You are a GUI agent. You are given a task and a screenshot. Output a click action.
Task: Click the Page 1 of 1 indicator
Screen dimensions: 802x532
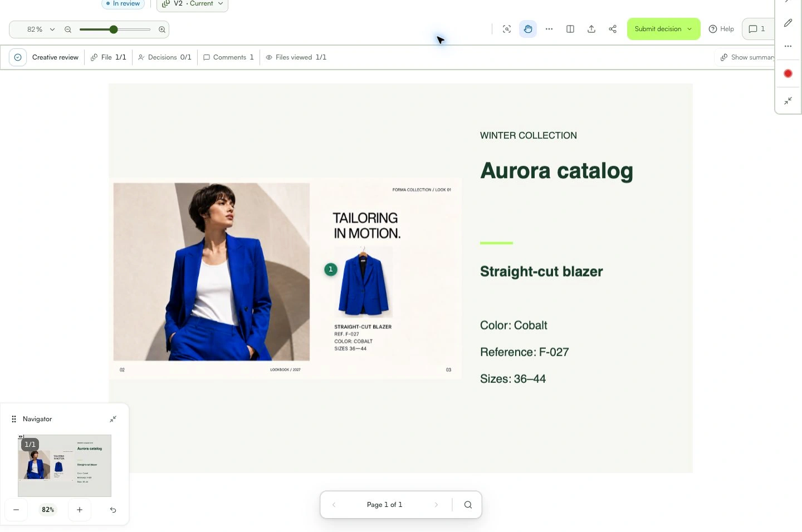click(384, 505)
